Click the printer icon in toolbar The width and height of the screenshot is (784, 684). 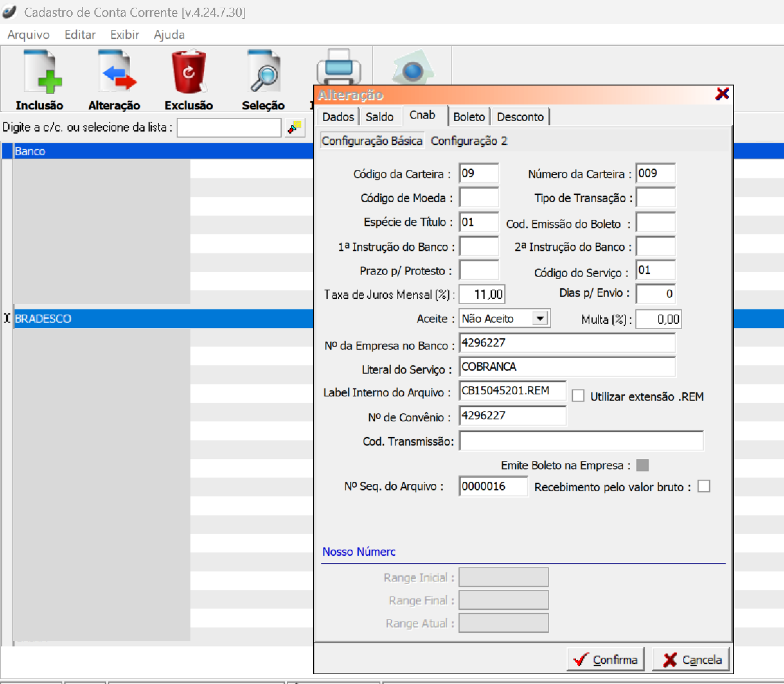[x=338, y=68]
